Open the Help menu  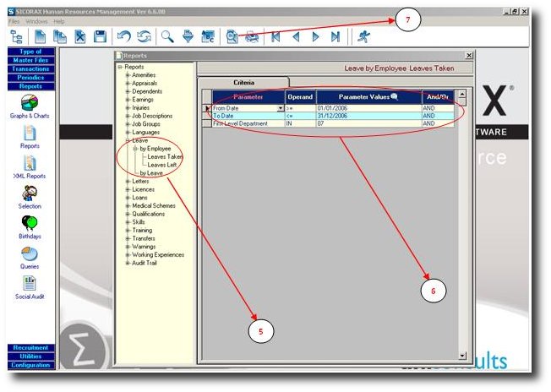(59, 22)
